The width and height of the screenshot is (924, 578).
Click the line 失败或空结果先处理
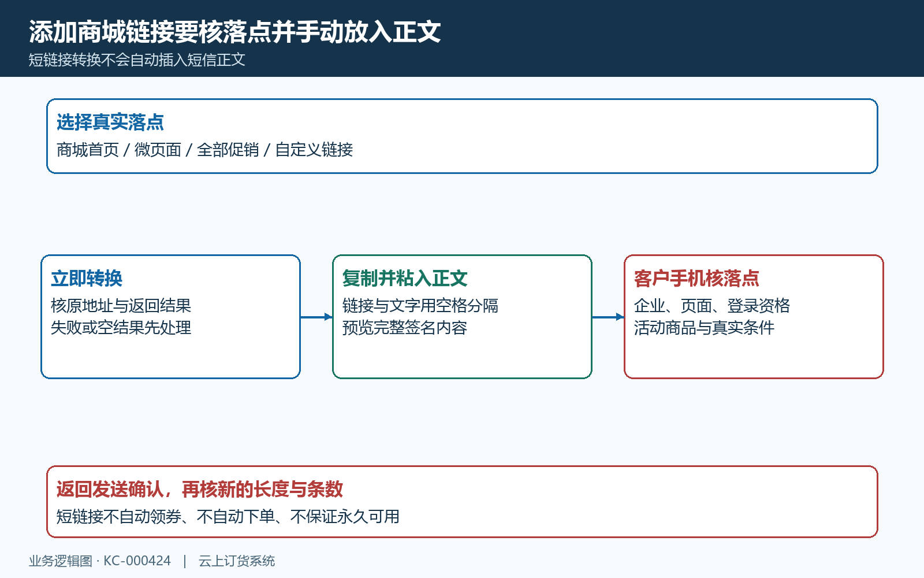pos(121,328)
